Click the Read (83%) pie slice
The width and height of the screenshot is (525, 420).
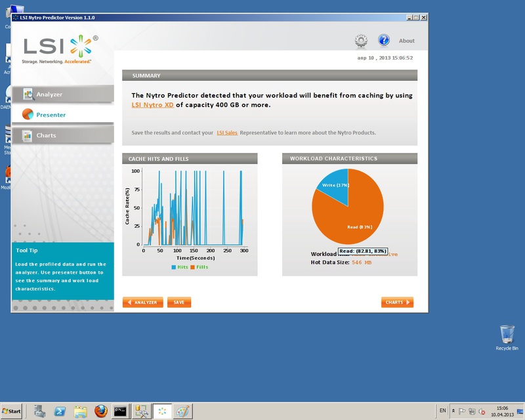click(x=352, y=218)
